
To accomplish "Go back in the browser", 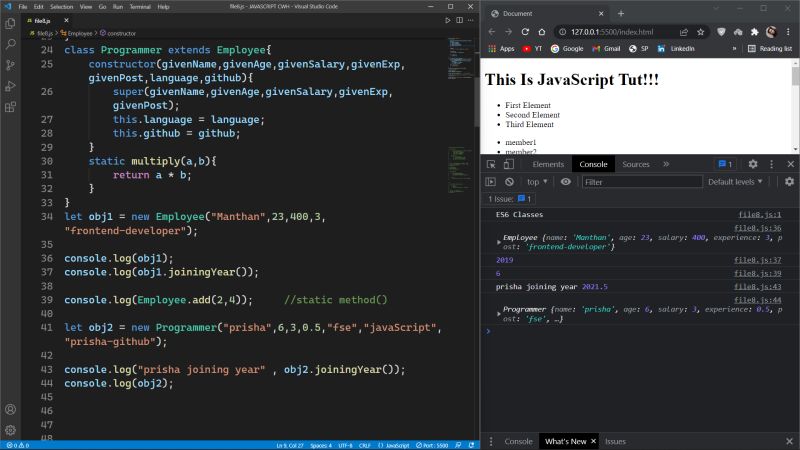I will click(x=491, y=32).
